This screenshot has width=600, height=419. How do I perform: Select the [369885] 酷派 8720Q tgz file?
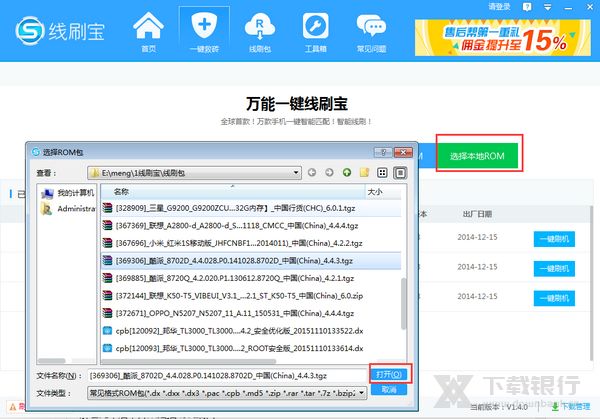251,278
